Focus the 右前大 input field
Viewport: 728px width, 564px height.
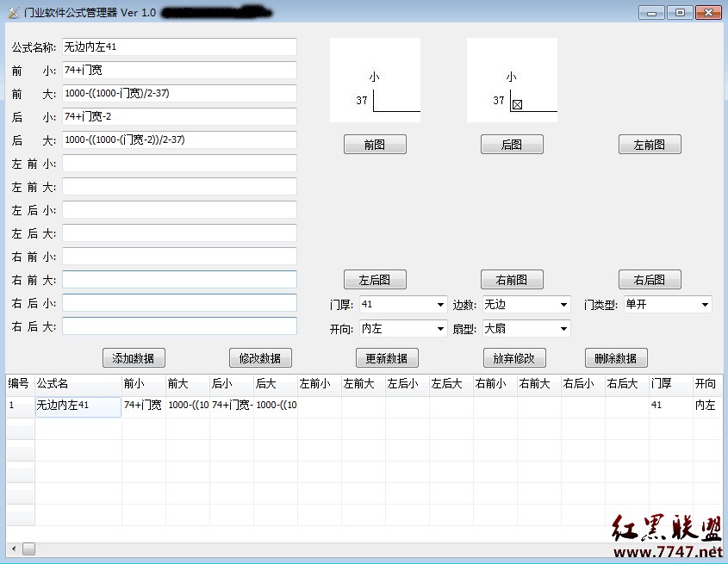click(x=180, y=280)
